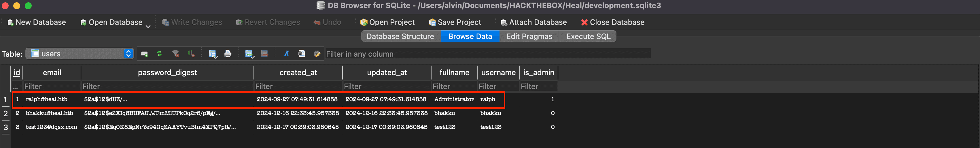Click the print icon in table toolbar

(228, 54)
